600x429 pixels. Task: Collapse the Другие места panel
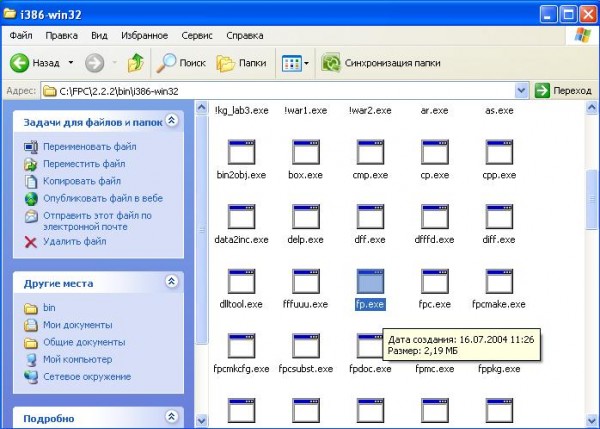click(x=171, y=282)
